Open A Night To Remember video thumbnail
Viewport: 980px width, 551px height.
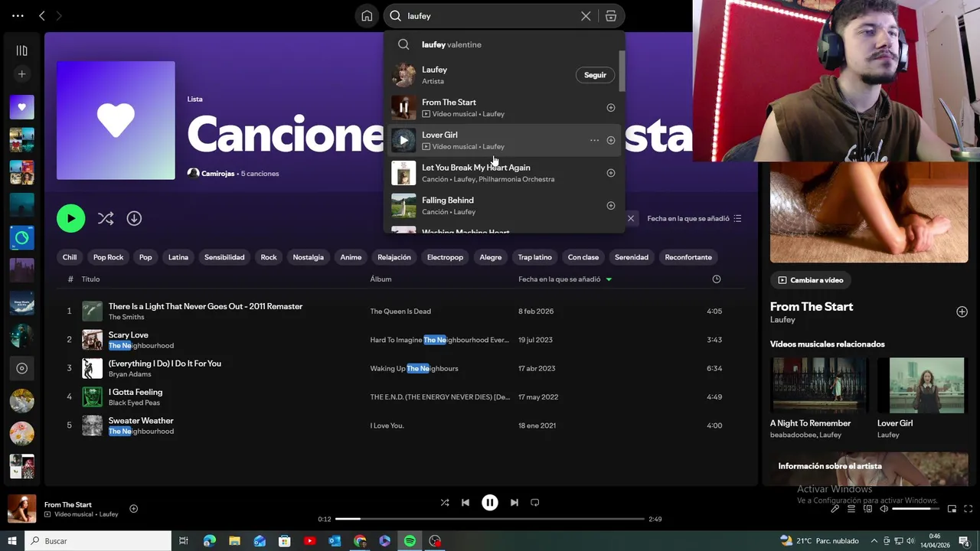818,386
